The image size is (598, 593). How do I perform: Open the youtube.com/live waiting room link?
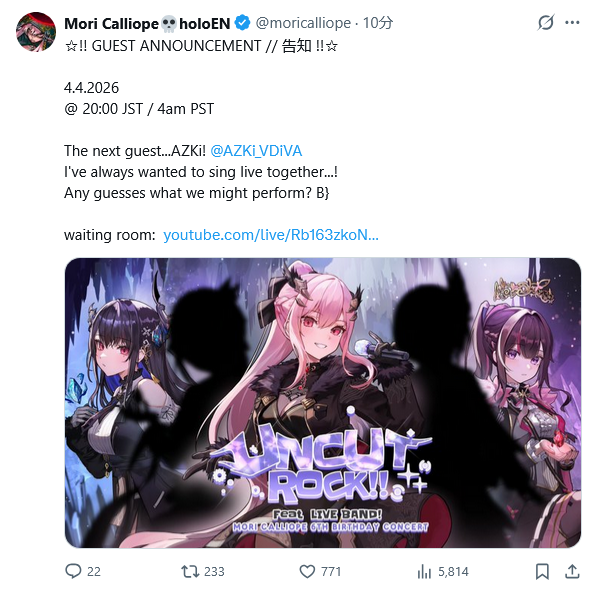pos(271,235)
